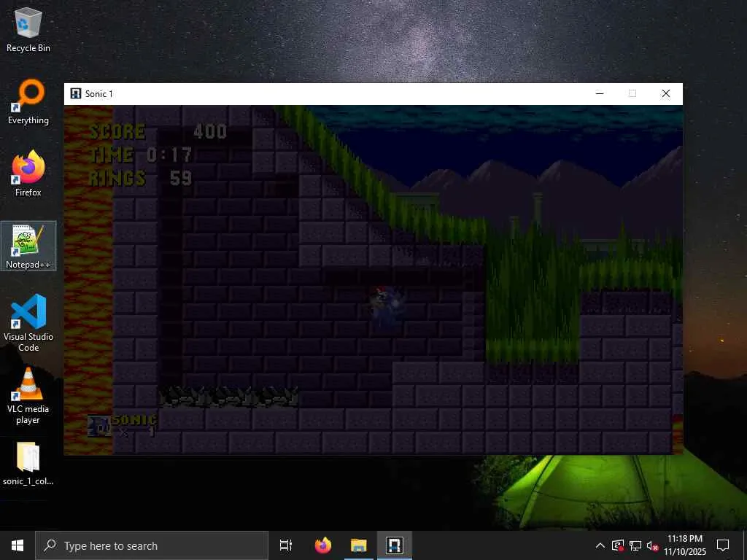Open File Explorer from the taskbar
Viewport: 747px width, 560px height.
tap(359, 545)
